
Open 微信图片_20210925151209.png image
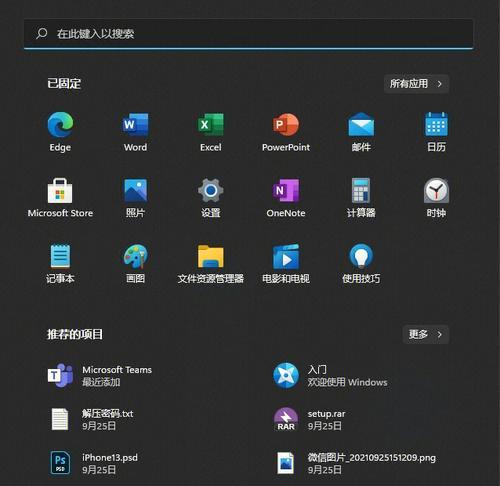(x=356, y=463)
